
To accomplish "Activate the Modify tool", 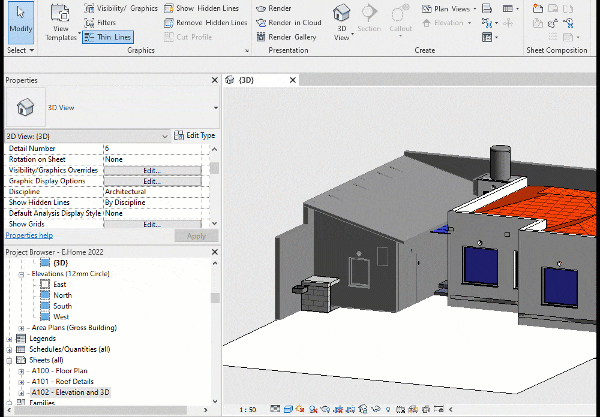I will point(21,22).
